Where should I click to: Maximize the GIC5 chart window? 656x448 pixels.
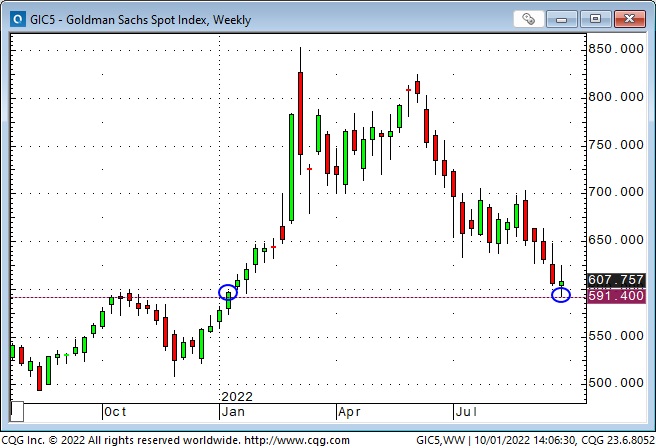[x=595, y=19]
